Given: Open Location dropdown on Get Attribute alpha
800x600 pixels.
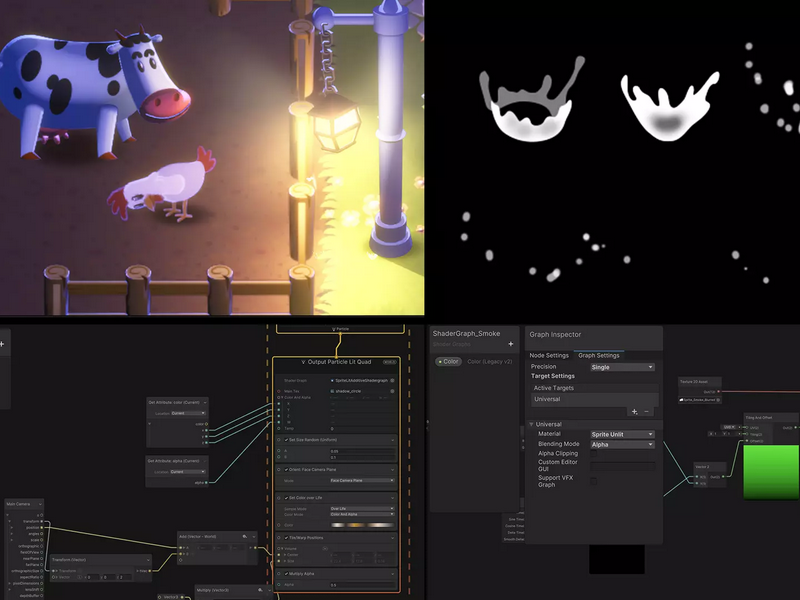Looking at the screenshot, I should [188, 472].
